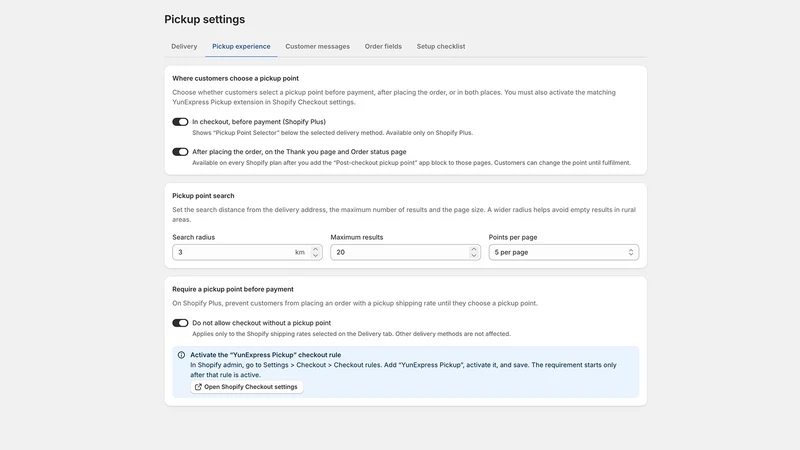Increase Search radius with up stepper arrow

[315, 249]
